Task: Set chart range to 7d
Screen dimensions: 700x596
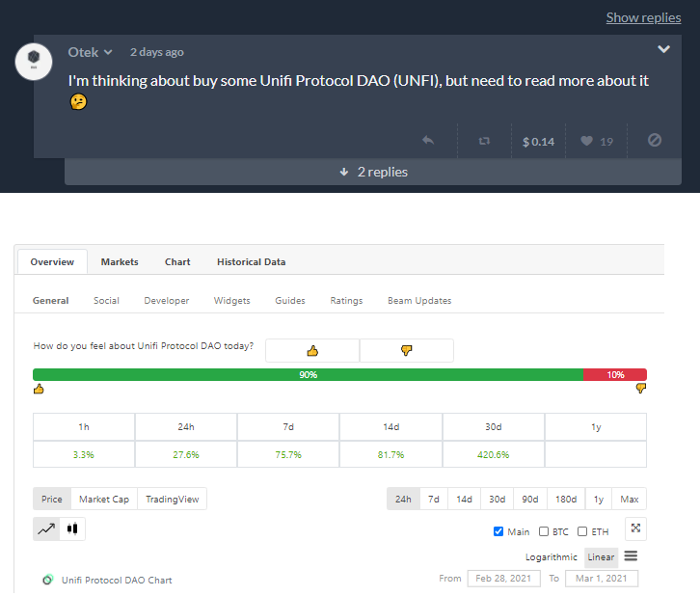Action: point(434,500)
